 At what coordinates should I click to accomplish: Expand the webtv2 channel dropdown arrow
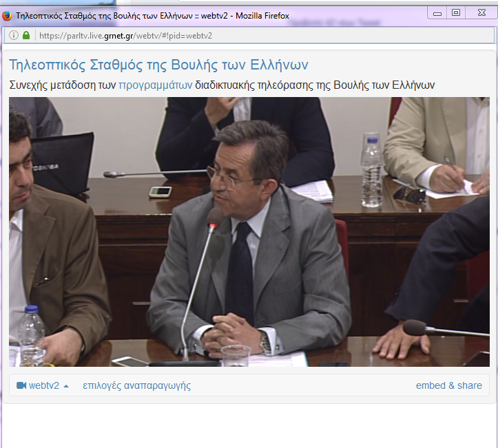[66, 386]
